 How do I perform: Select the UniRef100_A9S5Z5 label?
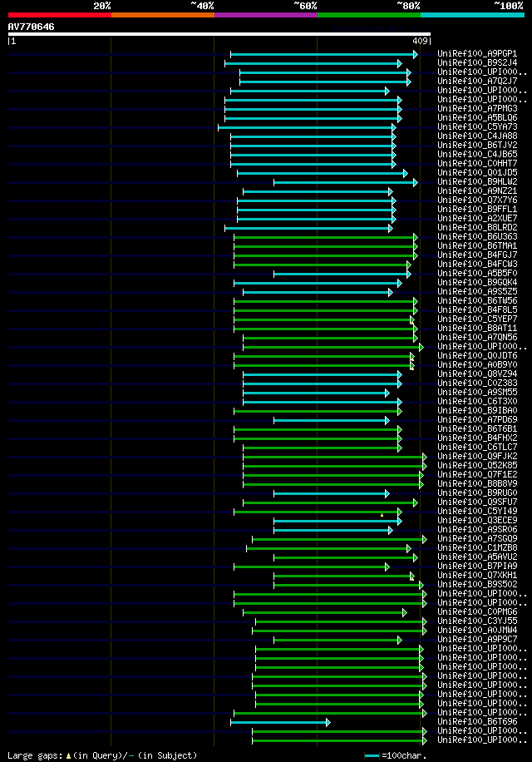477,292
